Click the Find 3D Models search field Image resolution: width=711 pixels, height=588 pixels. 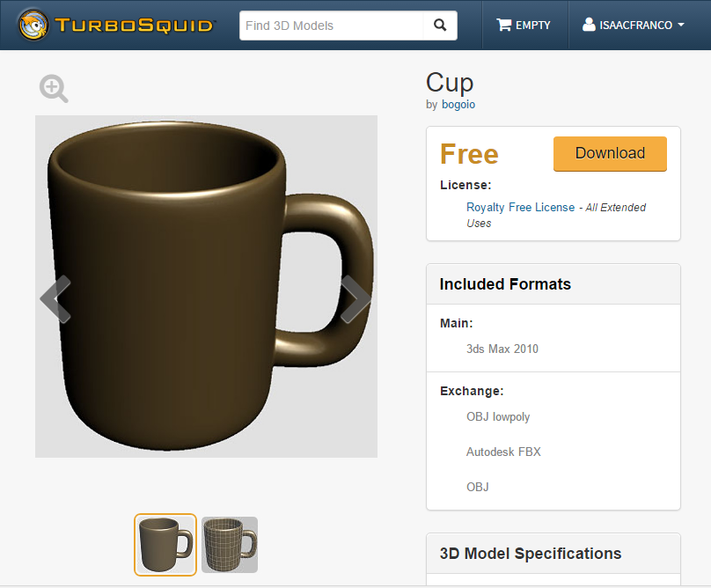(x=332, y=26)
